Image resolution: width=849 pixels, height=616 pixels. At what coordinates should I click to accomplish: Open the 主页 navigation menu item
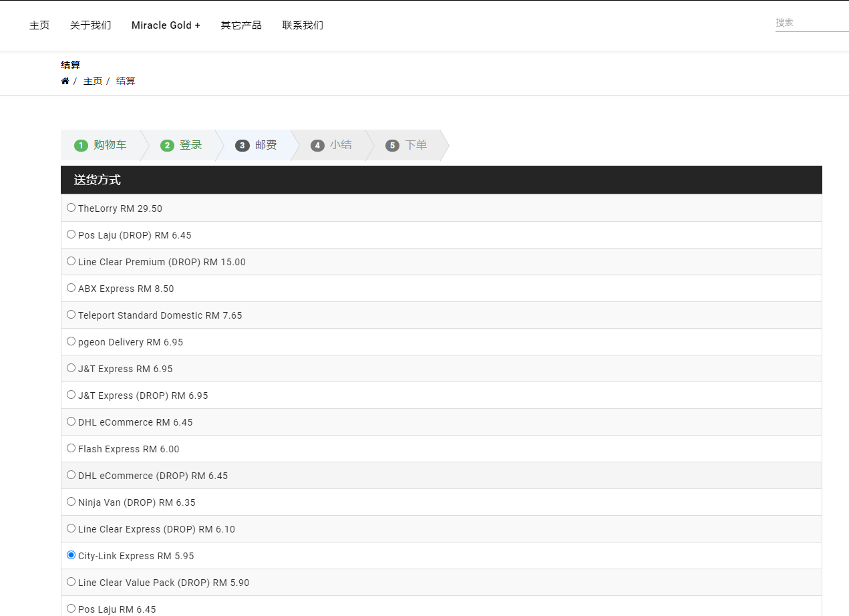[x=39, y=25]
